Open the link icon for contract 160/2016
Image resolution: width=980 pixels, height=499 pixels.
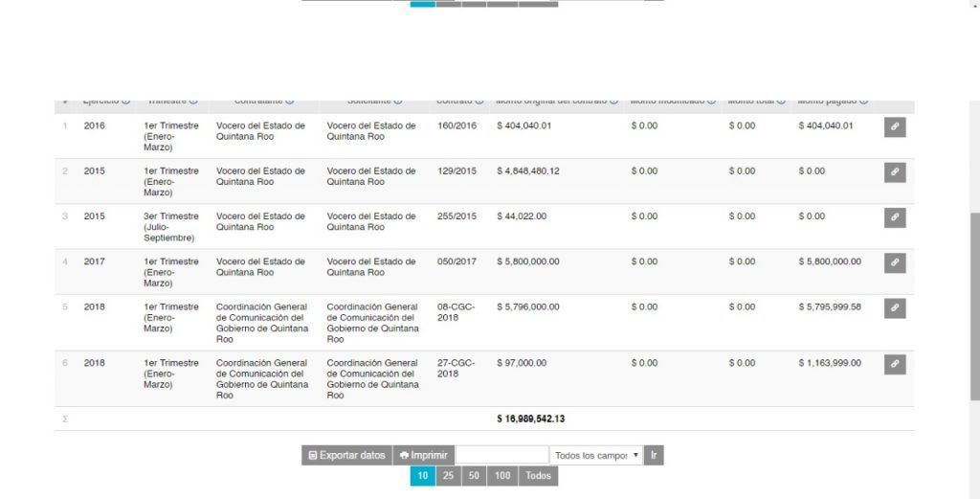click(894, 126)
